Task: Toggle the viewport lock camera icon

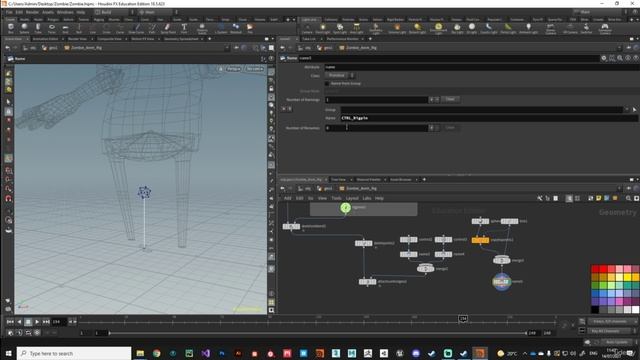Action: 271,88
